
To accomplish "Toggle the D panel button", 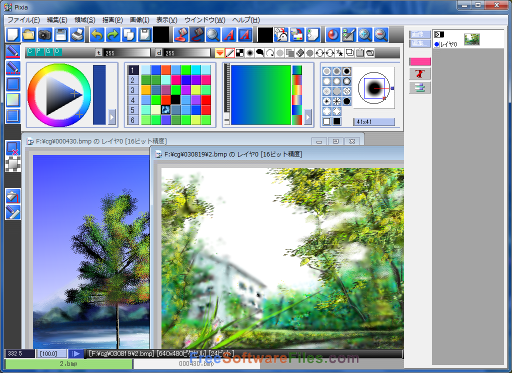I will pos(57,52).
